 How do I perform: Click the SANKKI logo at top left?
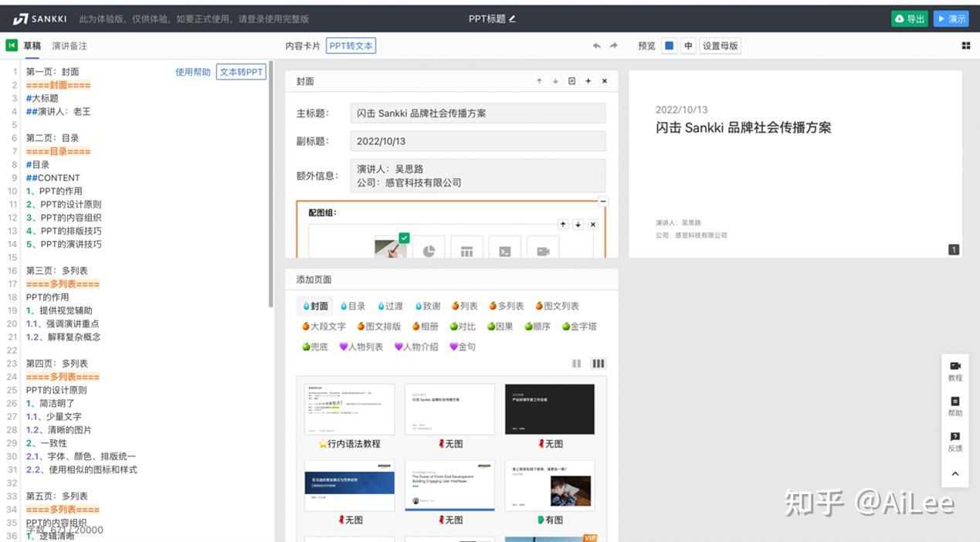(39, 19)
